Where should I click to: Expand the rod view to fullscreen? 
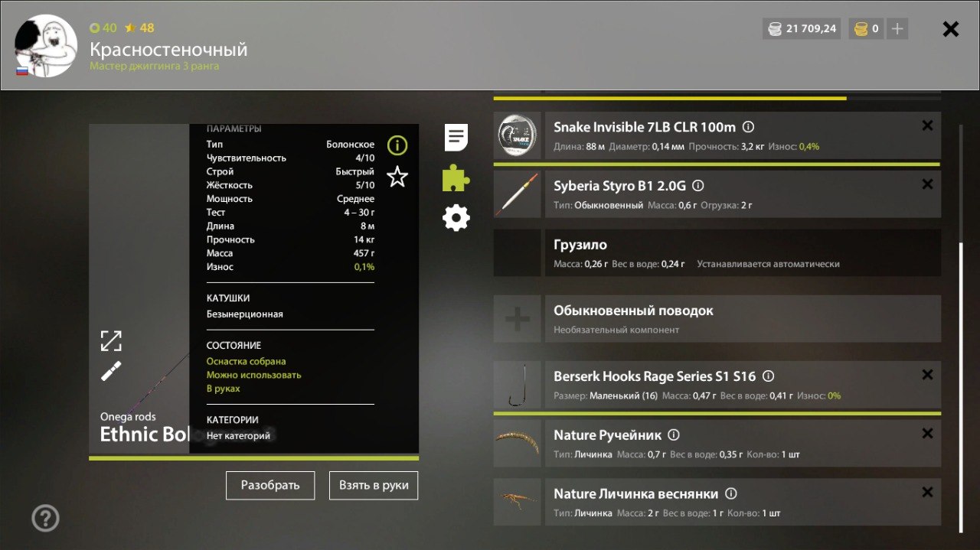click(x=111, y=340)
